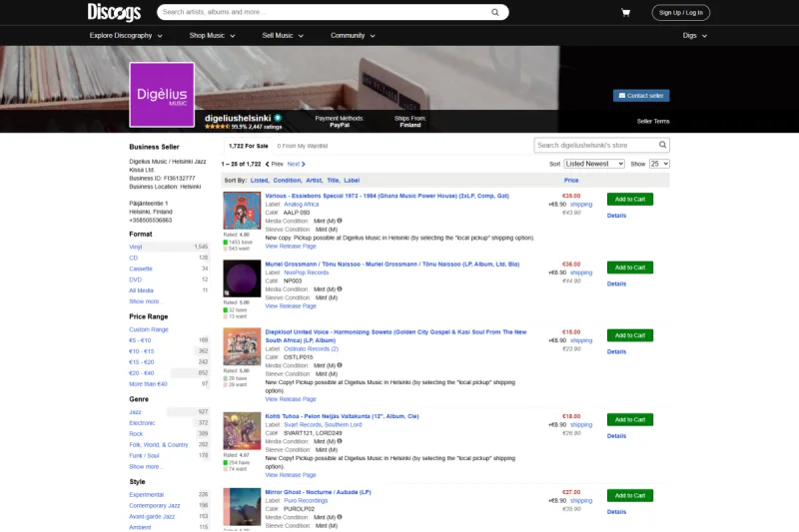Show more genres in Genre filter
This screenshot has height=532, width=799.
(x=146, y=466)
